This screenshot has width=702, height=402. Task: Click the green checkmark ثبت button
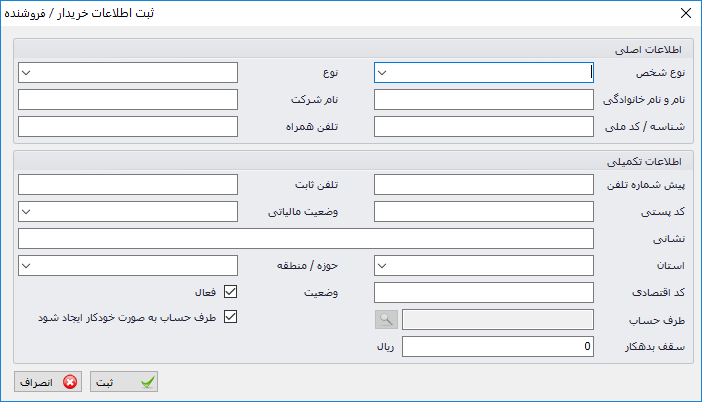(124, 382)
